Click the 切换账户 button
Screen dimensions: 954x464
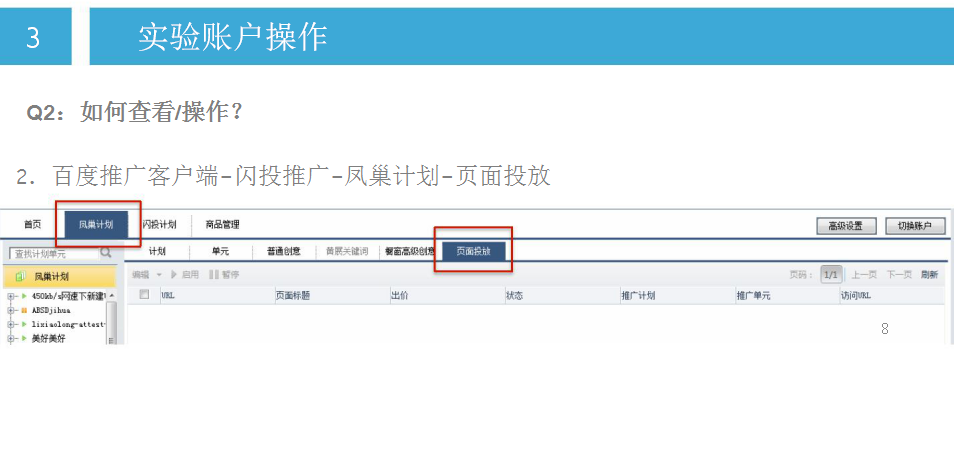coord(915,226)
